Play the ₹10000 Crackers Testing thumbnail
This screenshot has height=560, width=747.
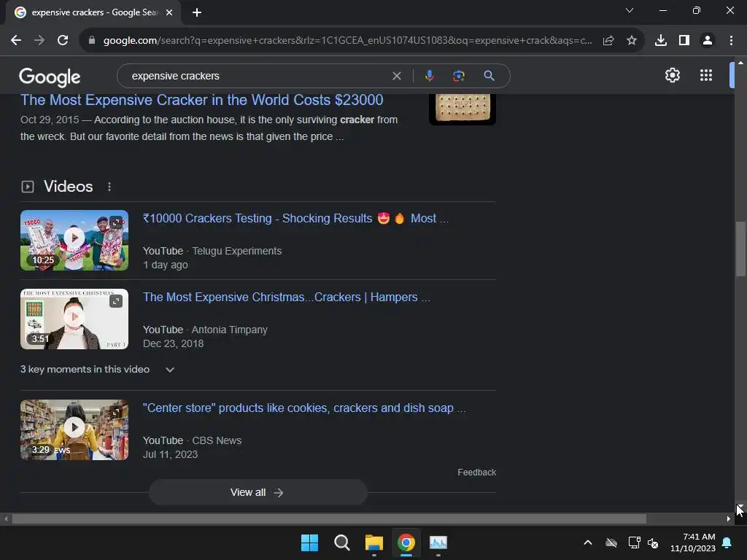coord(74,240)
